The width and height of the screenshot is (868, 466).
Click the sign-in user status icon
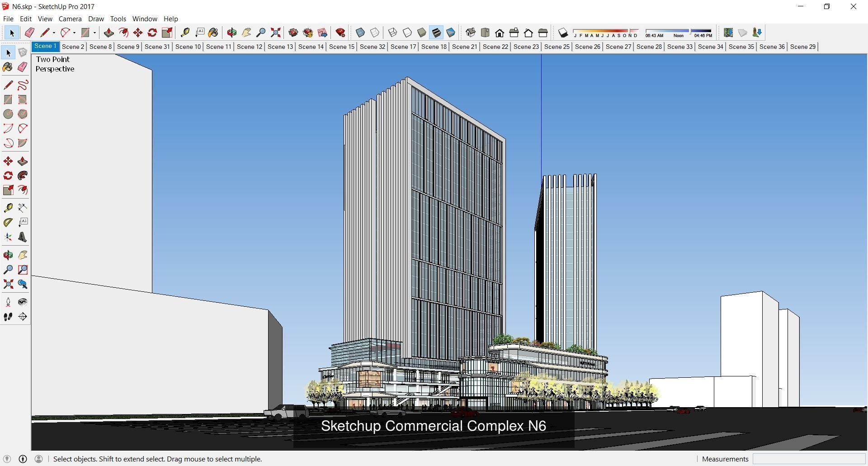(x=39, y=459)
